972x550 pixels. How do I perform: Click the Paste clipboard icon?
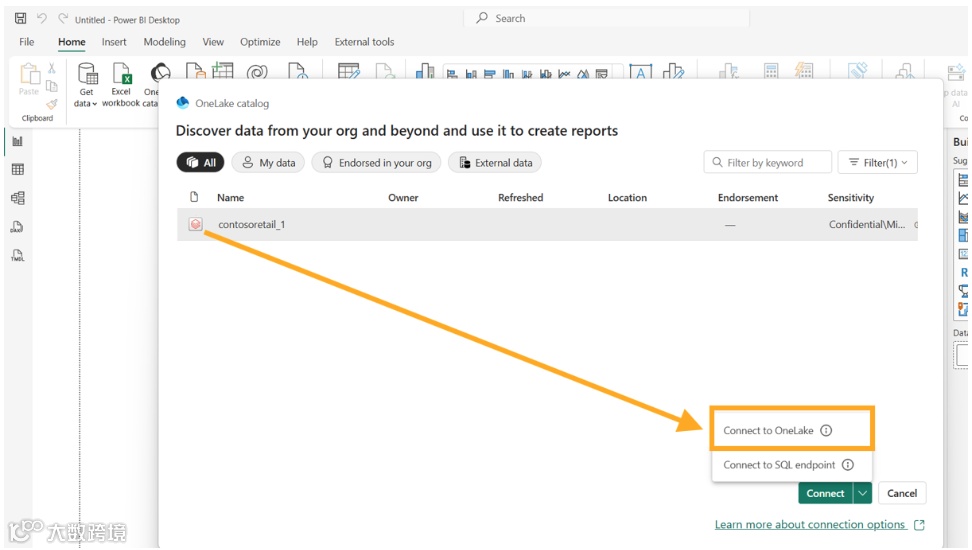coord(29,74)
